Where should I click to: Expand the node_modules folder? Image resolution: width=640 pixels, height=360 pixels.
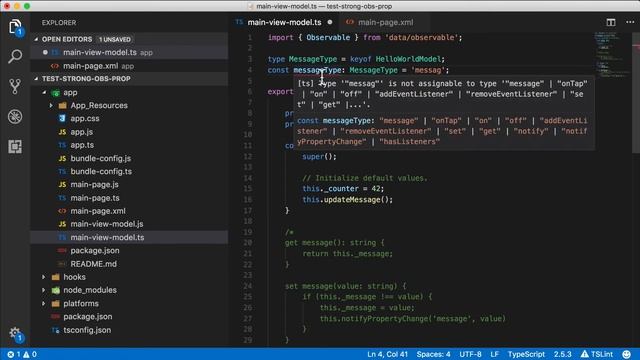(44, 290)
